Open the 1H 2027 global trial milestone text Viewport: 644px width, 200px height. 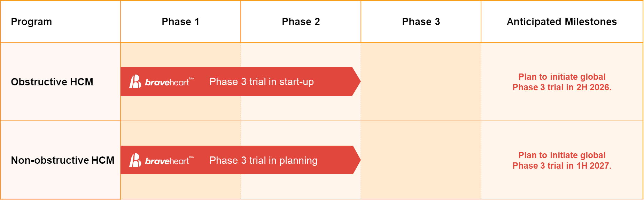click(x=562, y=160)
